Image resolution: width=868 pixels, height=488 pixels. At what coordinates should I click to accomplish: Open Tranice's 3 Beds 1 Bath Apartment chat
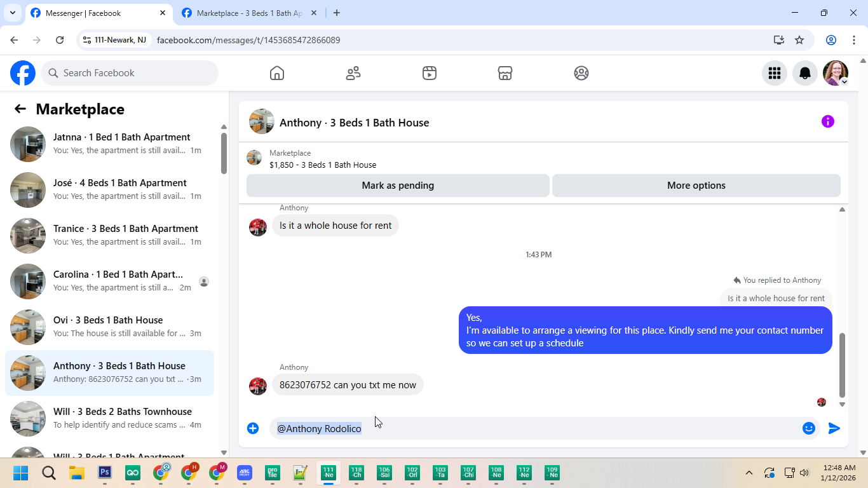(x=109, y=236)
